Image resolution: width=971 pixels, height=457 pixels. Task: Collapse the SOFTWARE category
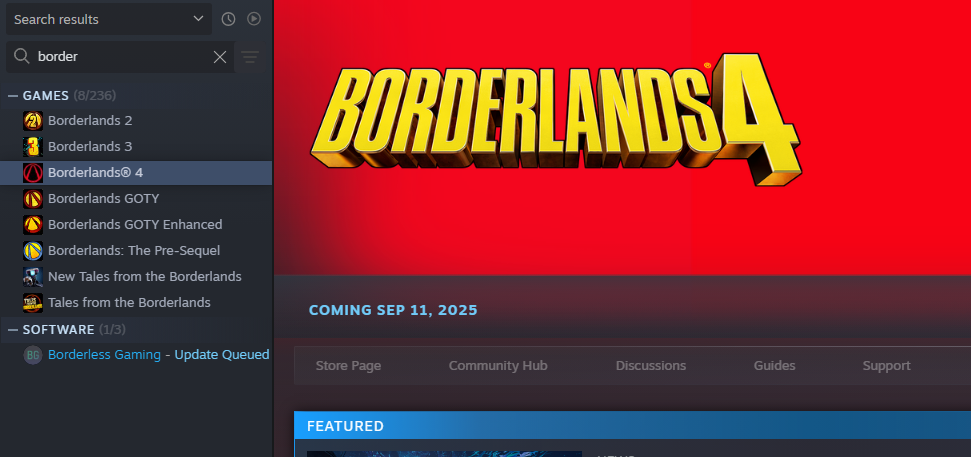13,330
